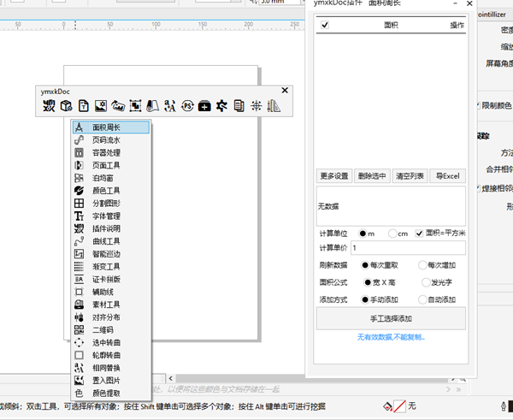Open 素材工具 menu entry
Image resolution: width=513 pixels, height=420 pixels.
[111, 305]
